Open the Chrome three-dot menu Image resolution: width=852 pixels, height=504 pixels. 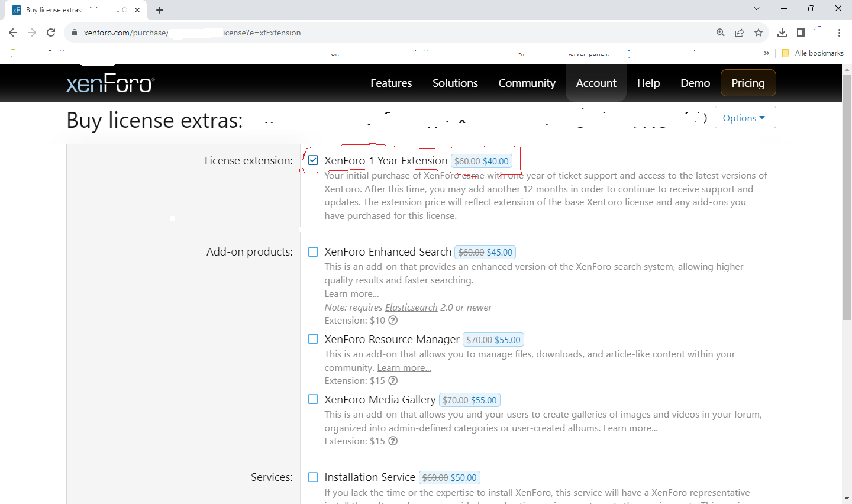(839, 33)
